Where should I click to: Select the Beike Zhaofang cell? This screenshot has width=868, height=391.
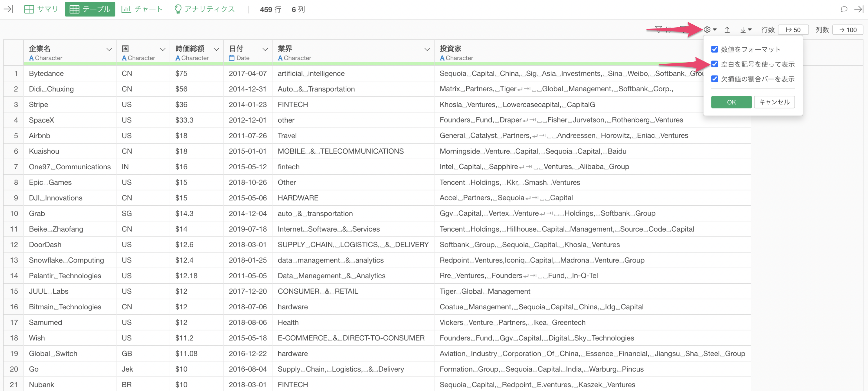(70, 229)
